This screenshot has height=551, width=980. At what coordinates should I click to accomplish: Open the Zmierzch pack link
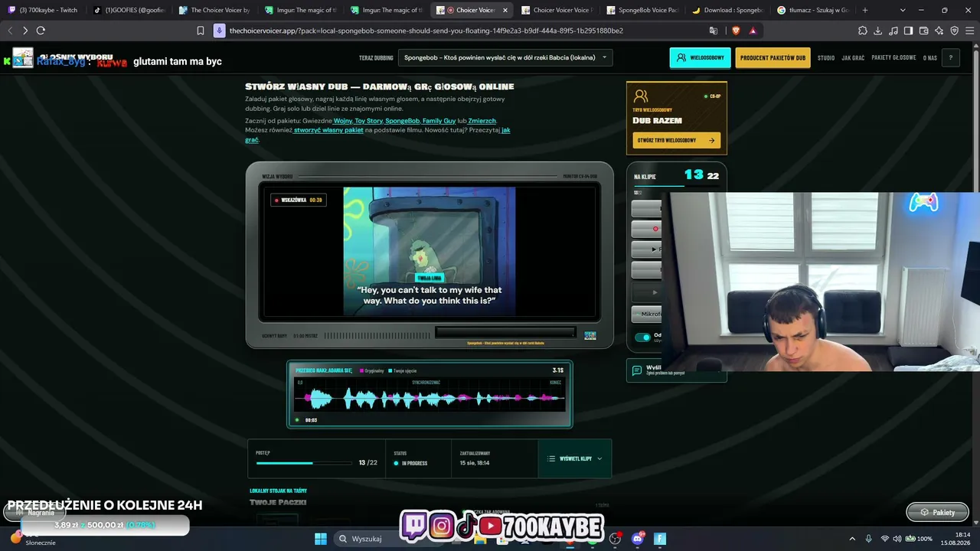[482, 121]
